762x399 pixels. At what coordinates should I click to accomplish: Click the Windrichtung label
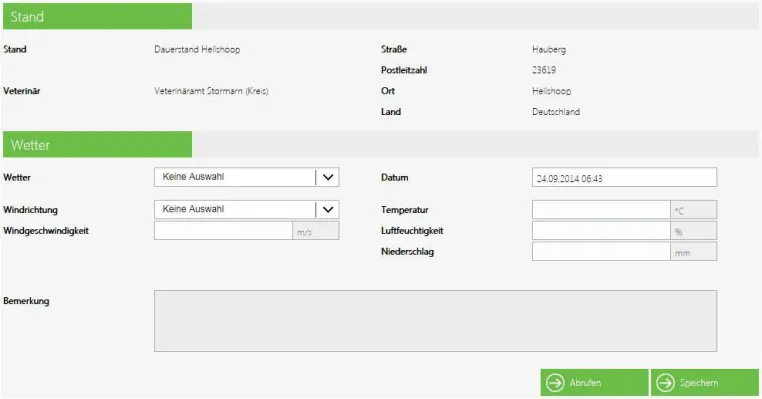pos(30,210)
